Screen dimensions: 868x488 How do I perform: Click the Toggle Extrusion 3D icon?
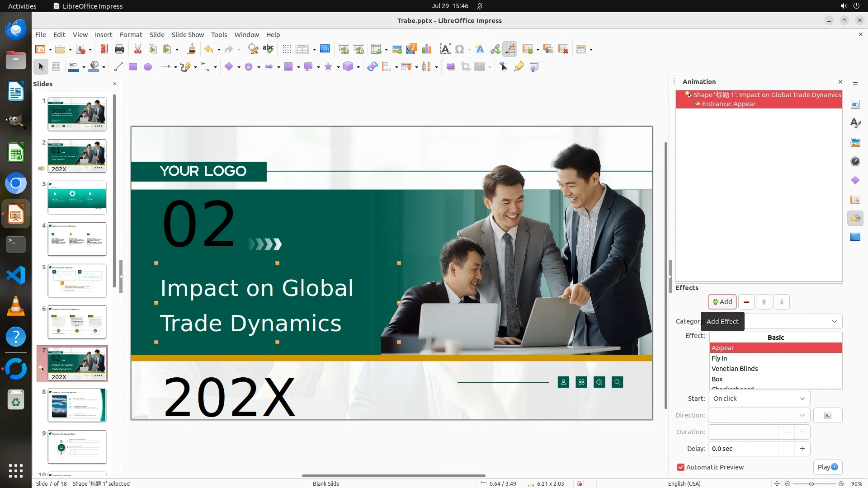point(534,67)
